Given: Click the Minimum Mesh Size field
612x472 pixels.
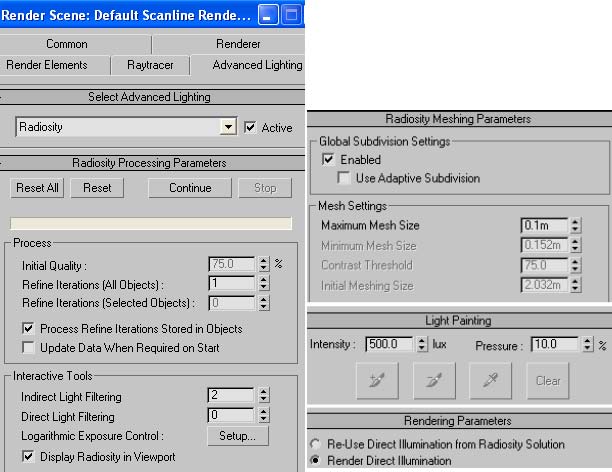Looking at the screenshot, I should tap(544, 245).
